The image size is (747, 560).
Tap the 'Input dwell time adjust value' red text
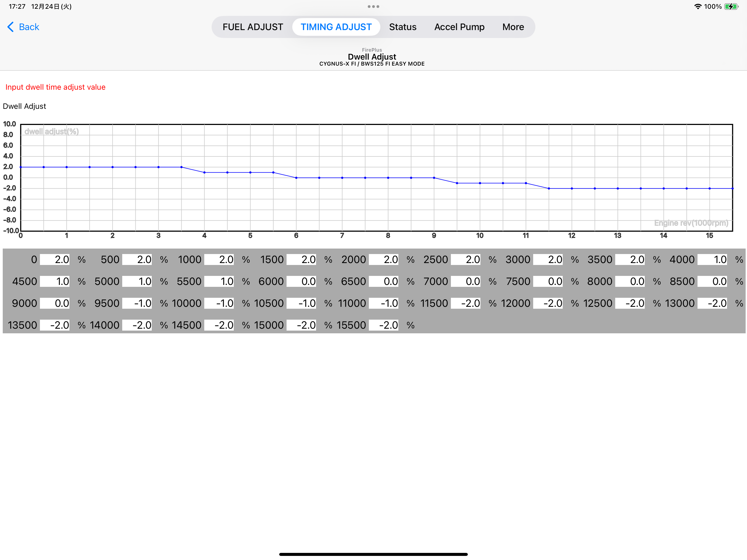tap(56, 87)
